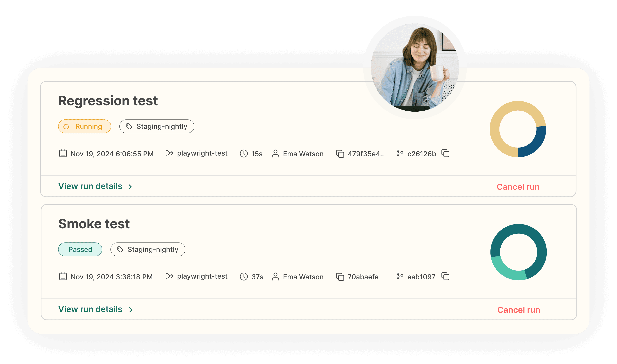Click the clock icon next to 15s duration
Viewport: 617px width, 364px height.
click(x=244, y=154)
